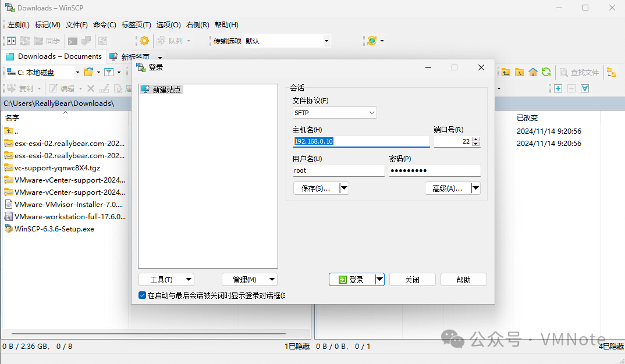Expand the 保存 button dropdown arrow
The image size is (625, 364).
(x=344, y=188)
